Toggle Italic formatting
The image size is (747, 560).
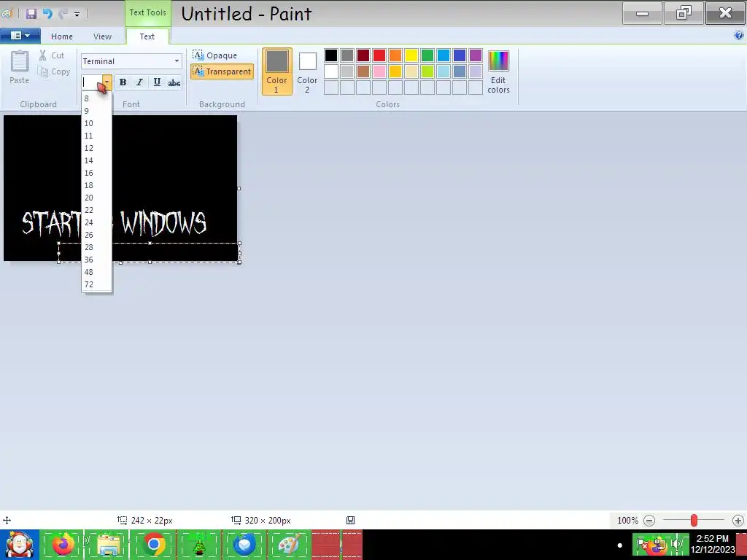[139, 82]
